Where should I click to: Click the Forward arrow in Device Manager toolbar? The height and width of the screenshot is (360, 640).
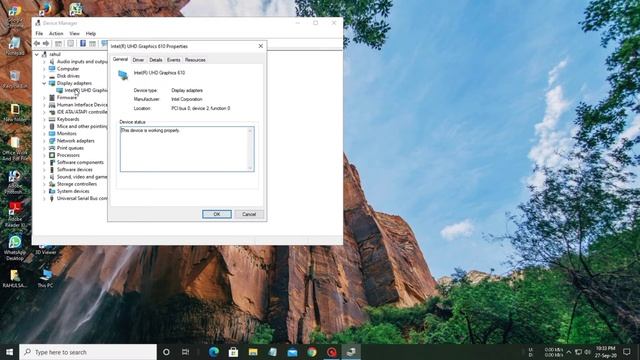[x=46, y=43]
